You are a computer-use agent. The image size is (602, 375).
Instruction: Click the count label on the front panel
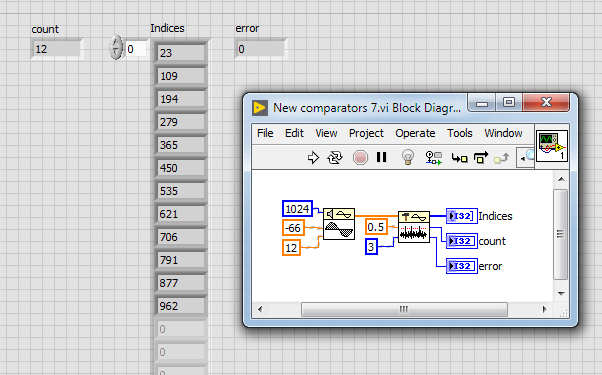tap(45, 29)
